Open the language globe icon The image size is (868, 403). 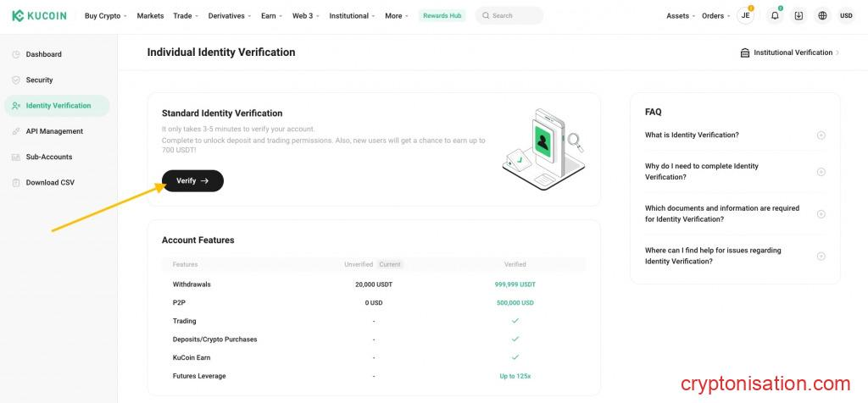point(822,15)
